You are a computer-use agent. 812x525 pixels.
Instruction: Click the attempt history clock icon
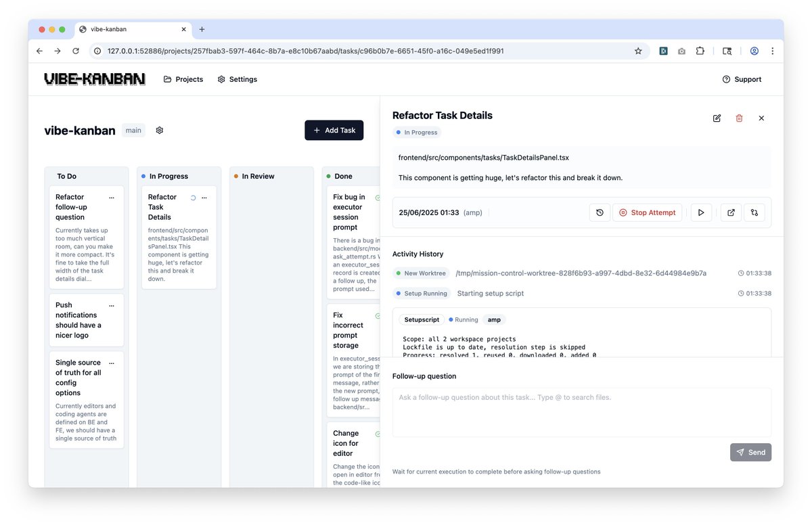click(600, 212)
